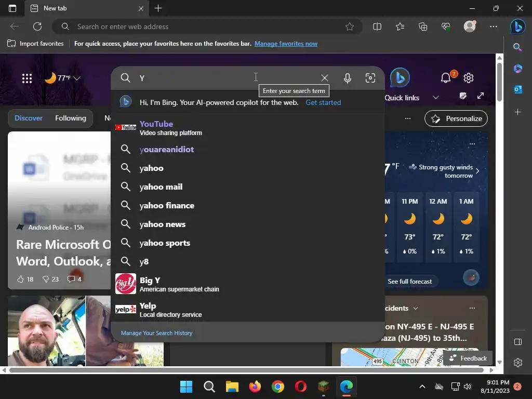The width and height of the screenshot is (532, 399).
Task: Expand the 77°F weather dropdown
Action: [x=63, y=78]
